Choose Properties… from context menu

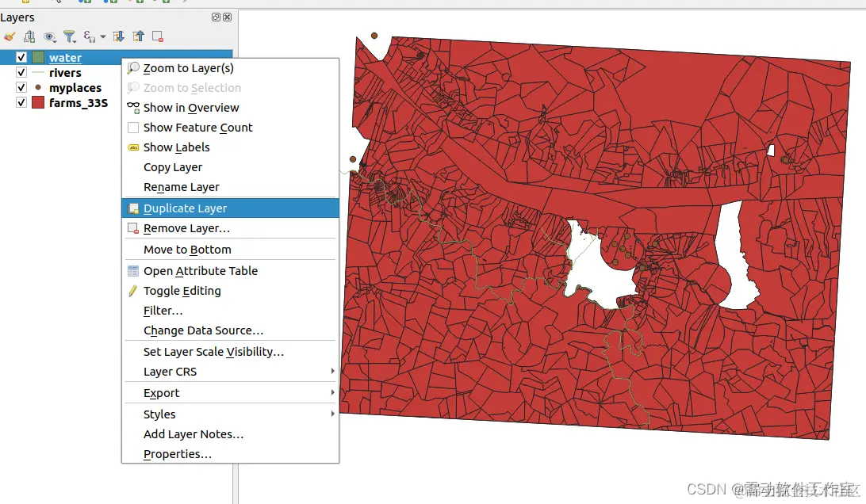[230, 454]
